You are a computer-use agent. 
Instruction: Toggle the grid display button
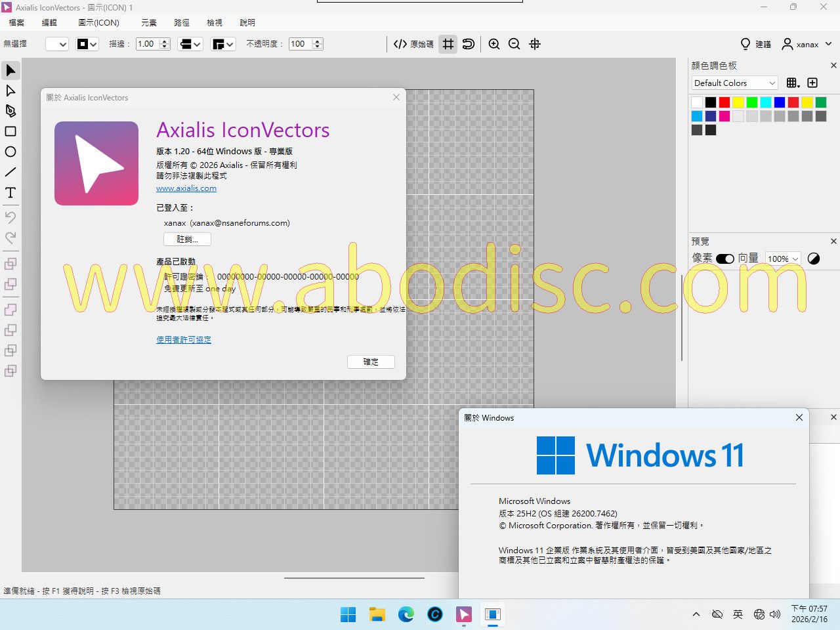[x=448, y=44]
